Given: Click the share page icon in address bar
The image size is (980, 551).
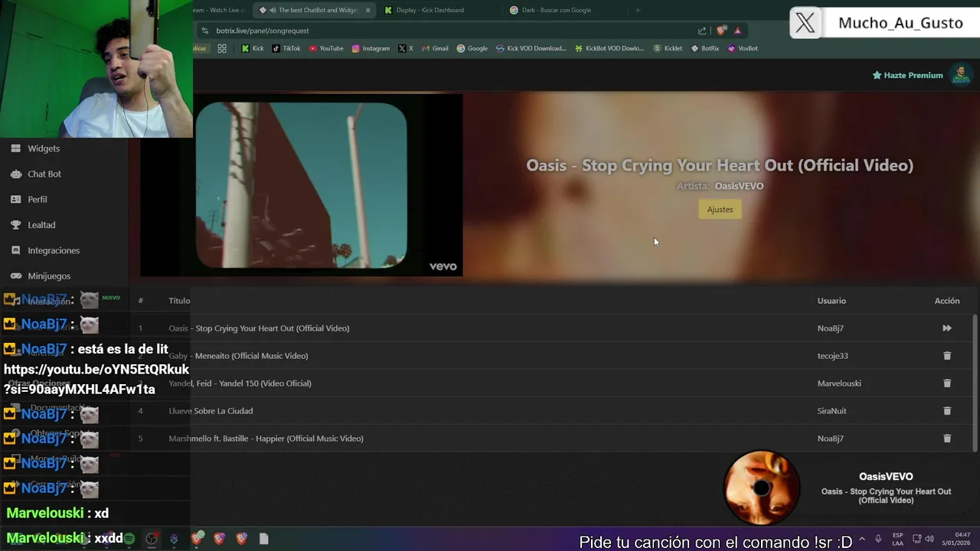Looking at the screenshot, I should click(x=702, y=31).
